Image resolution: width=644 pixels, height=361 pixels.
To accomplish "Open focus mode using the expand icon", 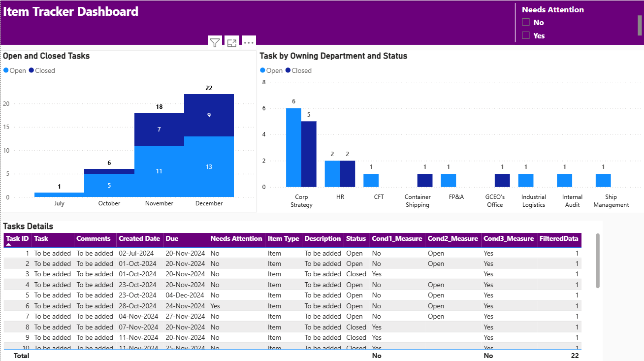I will [231, 42].
